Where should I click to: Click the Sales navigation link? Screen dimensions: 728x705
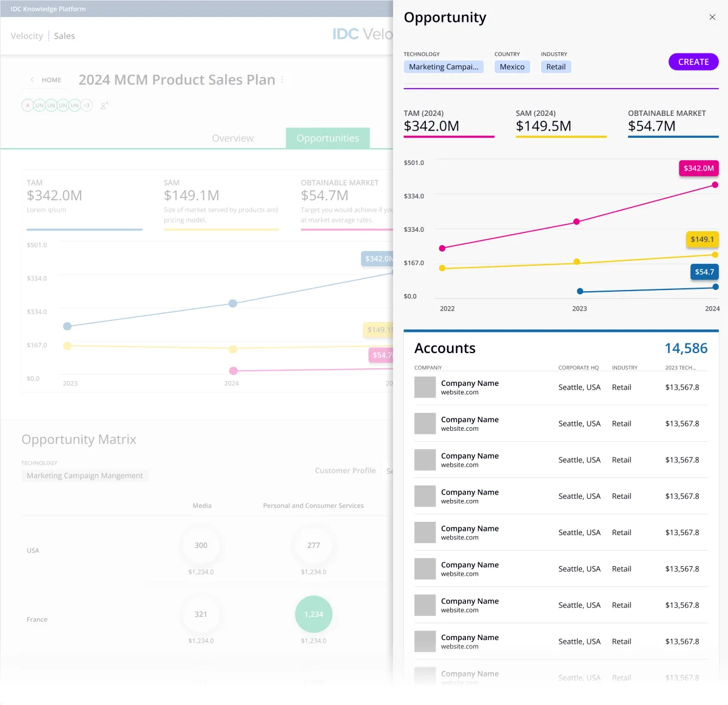point(64,36)
